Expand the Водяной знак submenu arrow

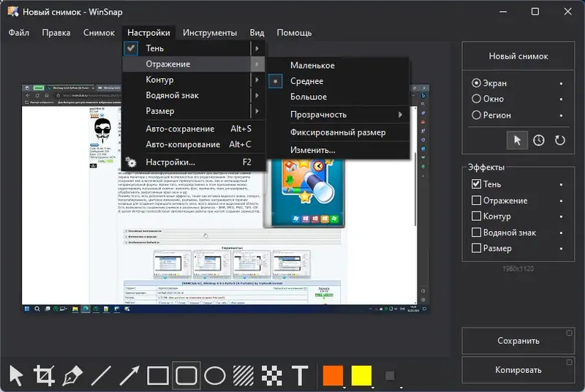pyautogui.click(x=257, y=95)
